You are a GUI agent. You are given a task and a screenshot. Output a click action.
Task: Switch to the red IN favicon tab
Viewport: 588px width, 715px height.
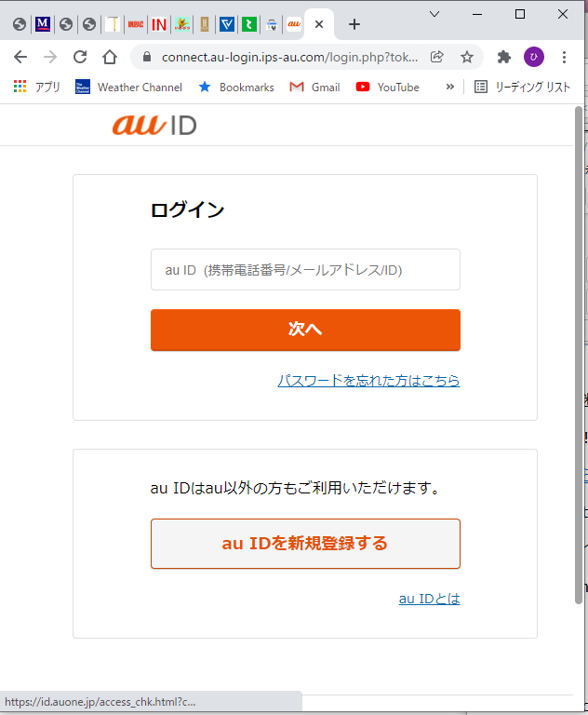158,24
